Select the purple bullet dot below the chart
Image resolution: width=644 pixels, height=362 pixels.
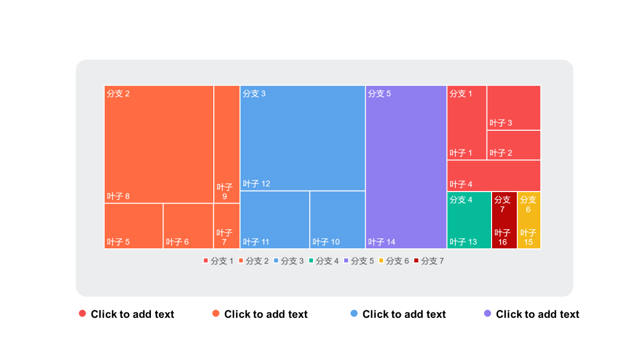tap(488, 314)
